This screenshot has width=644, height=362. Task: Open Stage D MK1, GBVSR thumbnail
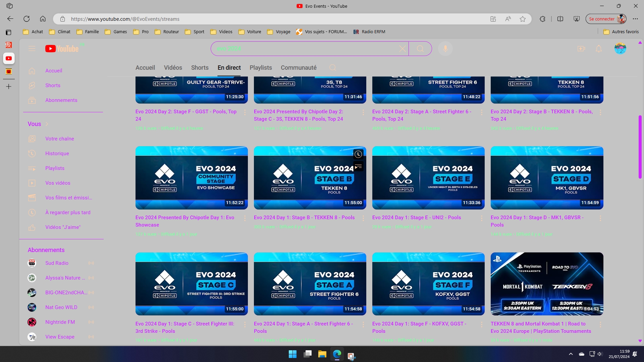coord(547,178)
